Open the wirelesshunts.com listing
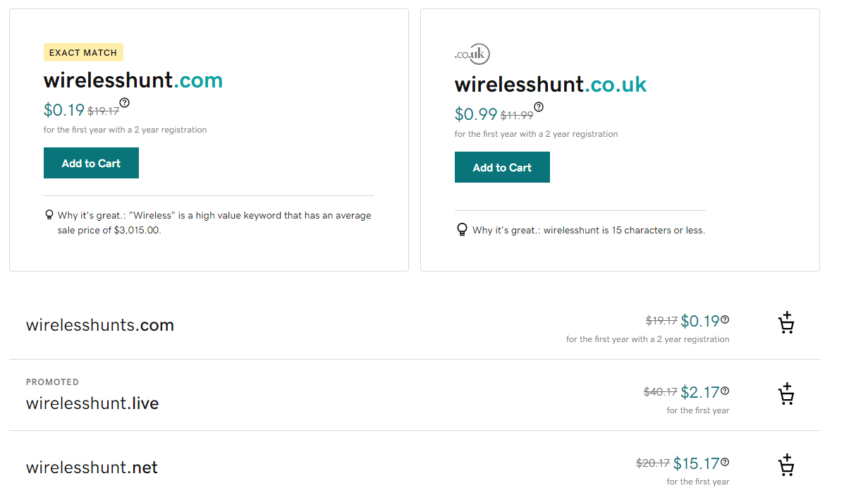868x500 pixels. coord(99,325)
